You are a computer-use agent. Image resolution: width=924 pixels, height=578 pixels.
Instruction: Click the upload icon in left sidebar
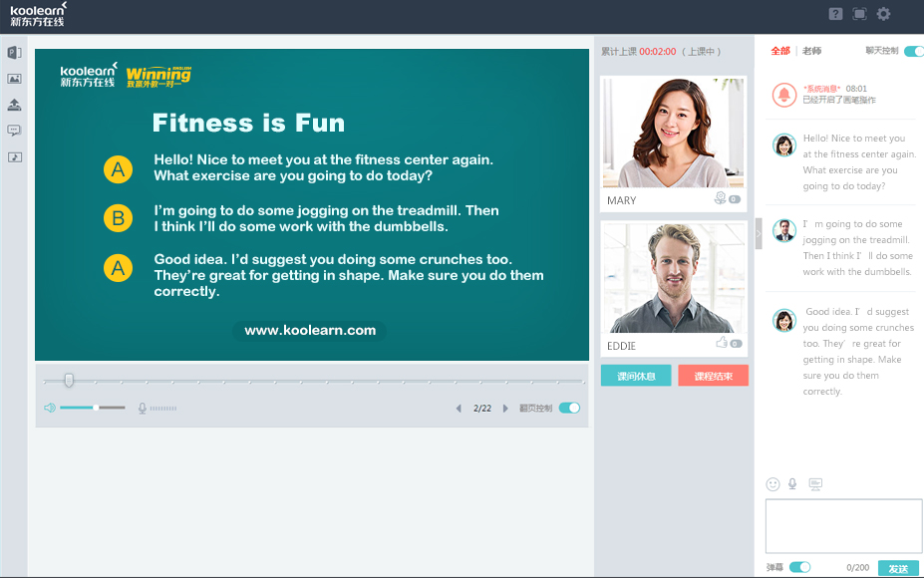(x=14, y=105)
